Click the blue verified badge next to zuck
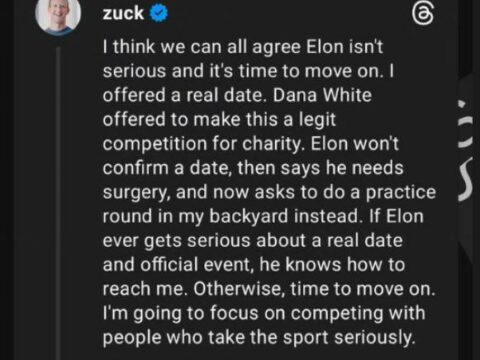Viewport: 480px width, 360px height. tap(159, 13)
